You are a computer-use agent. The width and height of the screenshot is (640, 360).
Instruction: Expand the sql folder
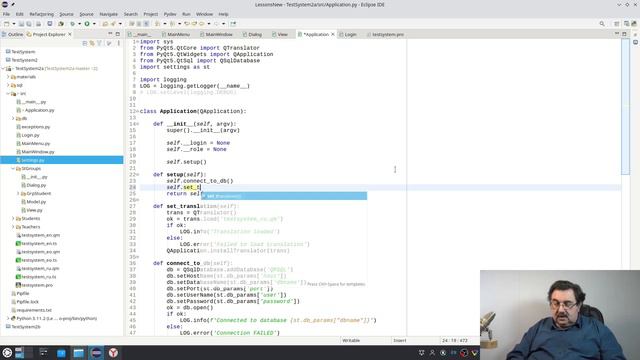click(x=8, y=85)
